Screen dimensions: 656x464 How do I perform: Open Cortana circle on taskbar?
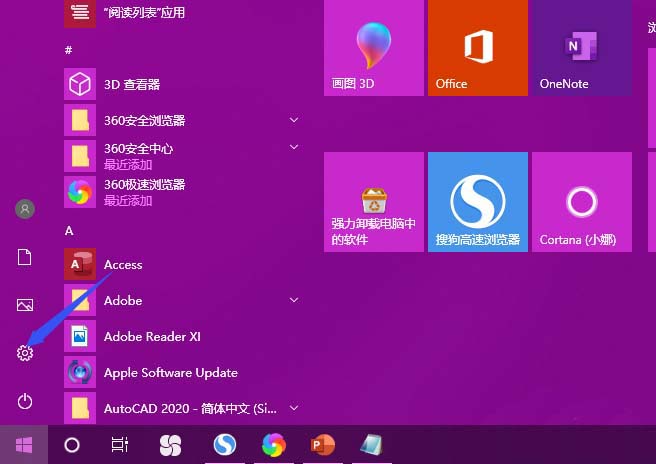[72, 445]
